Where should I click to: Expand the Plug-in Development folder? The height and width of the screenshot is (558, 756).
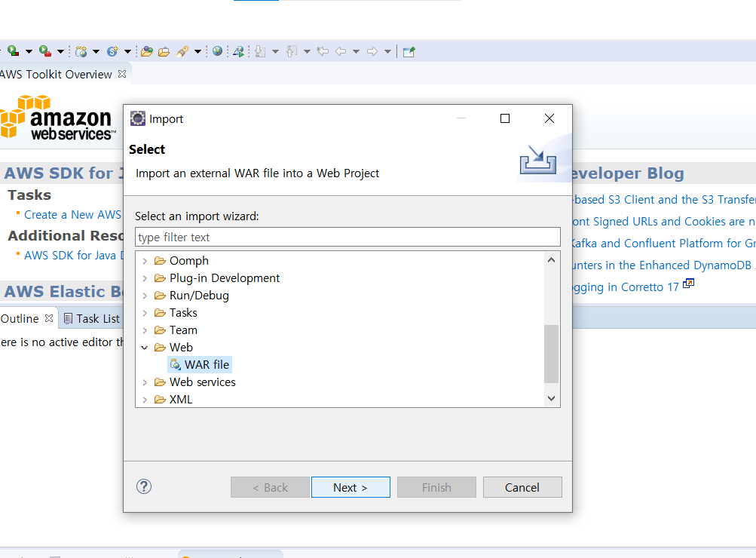[x=145, y=278]
